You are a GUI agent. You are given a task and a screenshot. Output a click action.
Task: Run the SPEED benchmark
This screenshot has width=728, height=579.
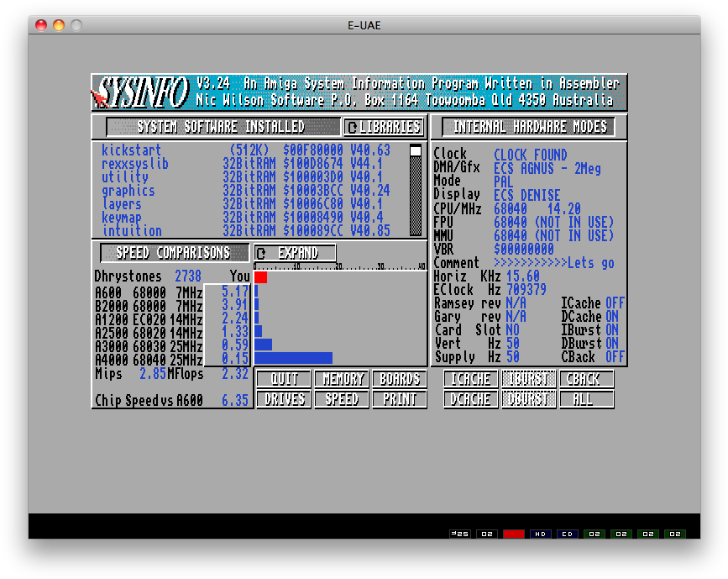click(x=341, y=399)
